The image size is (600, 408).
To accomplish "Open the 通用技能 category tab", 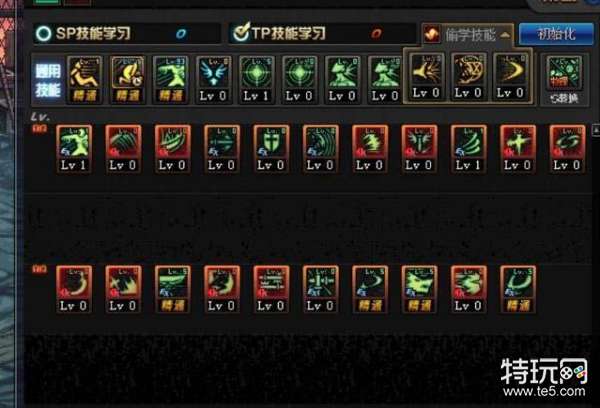I will coord(48,81).
